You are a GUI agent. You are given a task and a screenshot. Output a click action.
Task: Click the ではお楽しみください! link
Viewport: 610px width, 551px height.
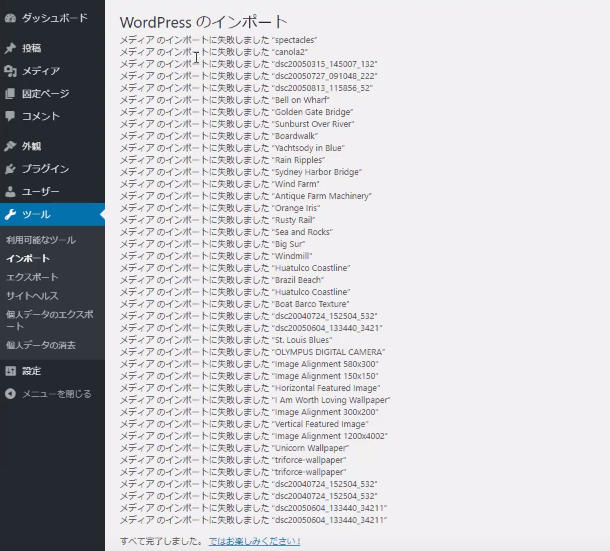(254, 541)
